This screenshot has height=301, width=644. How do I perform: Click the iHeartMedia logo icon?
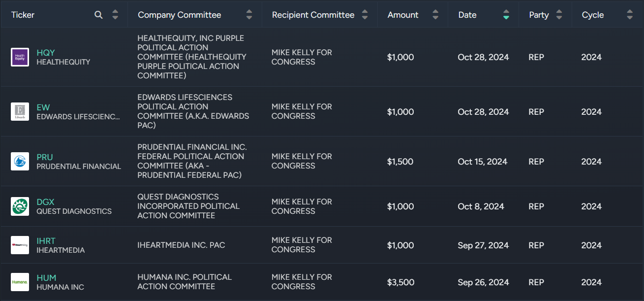point(20,245)
